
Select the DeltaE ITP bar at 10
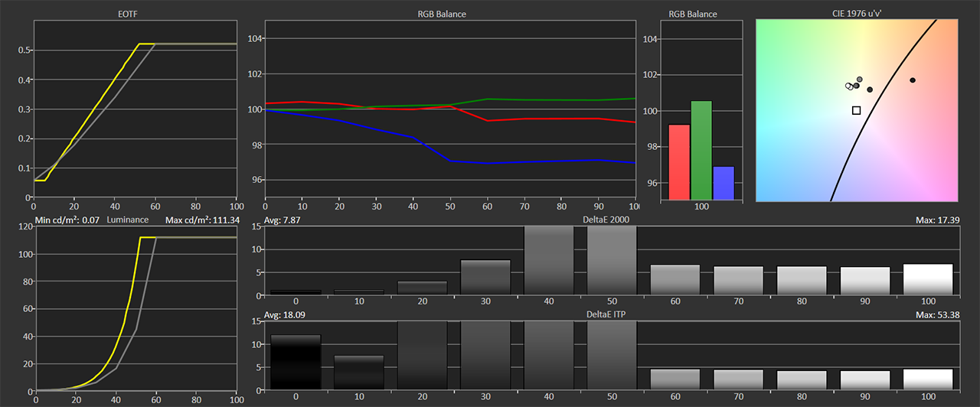click(x=358, y=372)
